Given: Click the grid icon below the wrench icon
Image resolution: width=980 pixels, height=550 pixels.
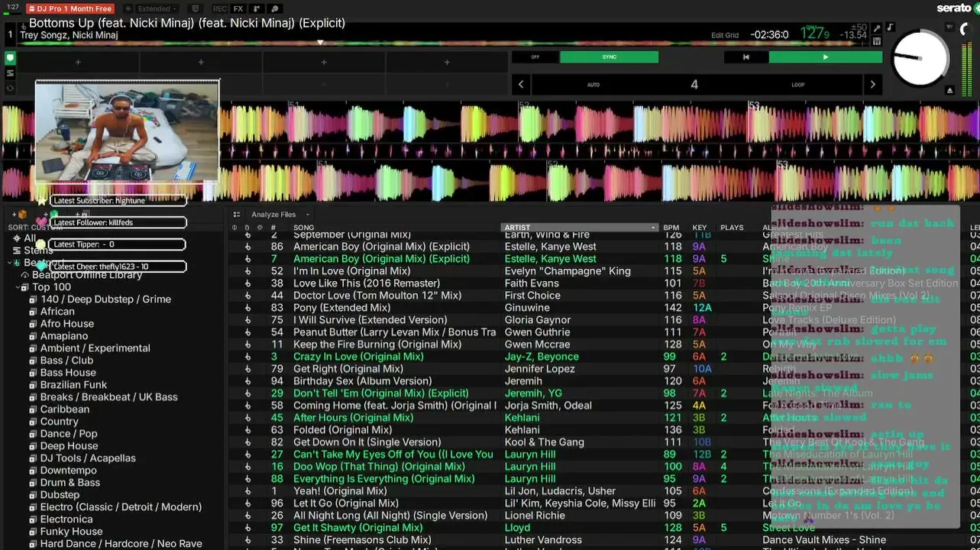Looking at the screenshot, I should click(x=877, y=41).
